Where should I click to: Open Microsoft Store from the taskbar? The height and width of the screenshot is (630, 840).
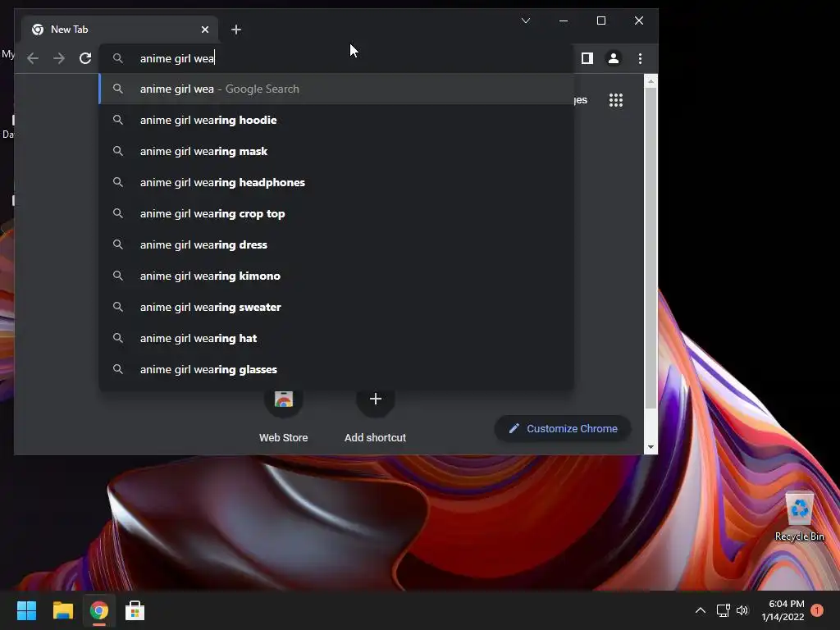tap(135, 610)
